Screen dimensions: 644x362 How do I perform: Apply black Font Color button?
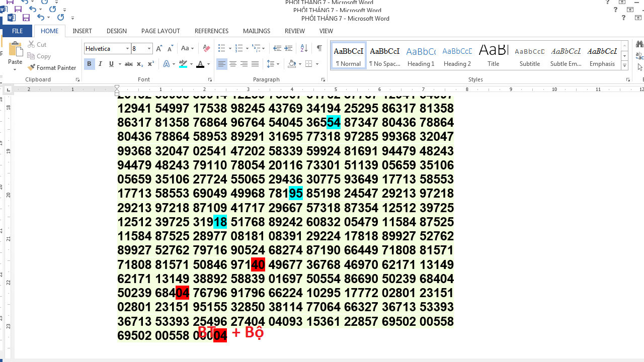pyautogui.click(x=200, y=64)
